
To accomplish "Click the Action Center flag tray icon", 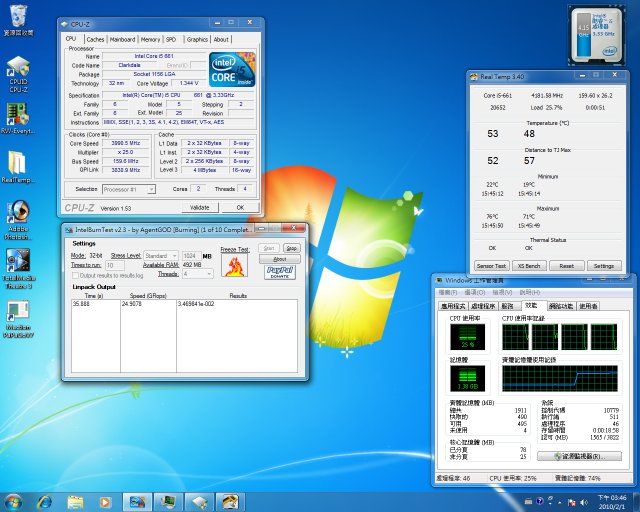I will coord(572,502).
